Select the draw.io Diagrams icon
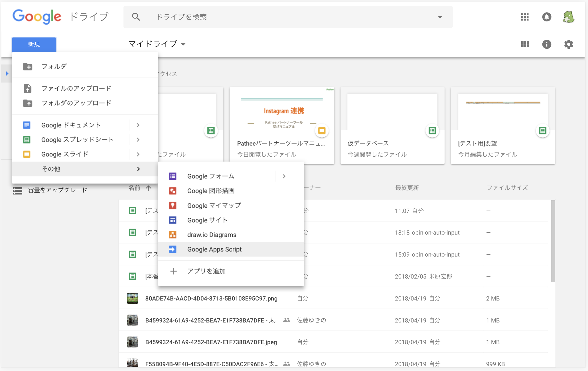 pyautogui.click(x=173, y=235)
